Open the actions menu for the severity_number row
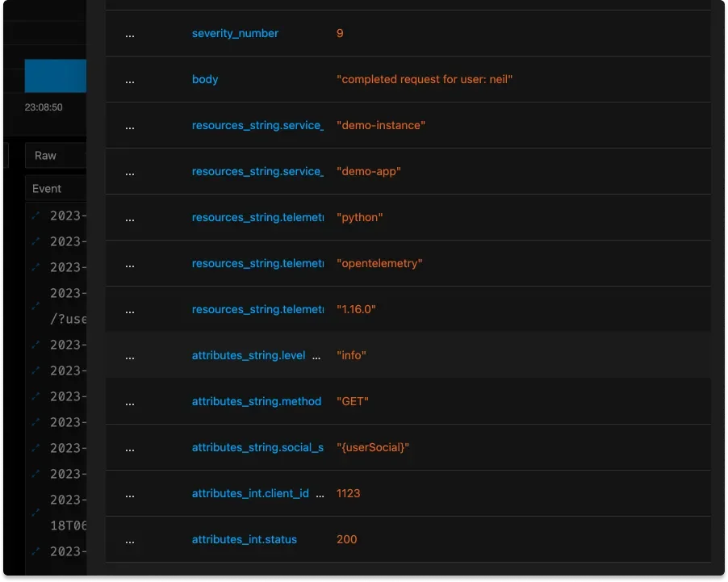The height and width of the screenshot is (582, 728). coord(130,34)
